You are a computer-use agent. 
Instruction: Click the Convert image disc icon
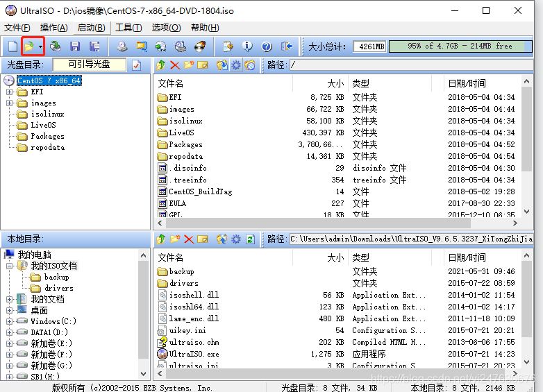(x=160, y=46)
